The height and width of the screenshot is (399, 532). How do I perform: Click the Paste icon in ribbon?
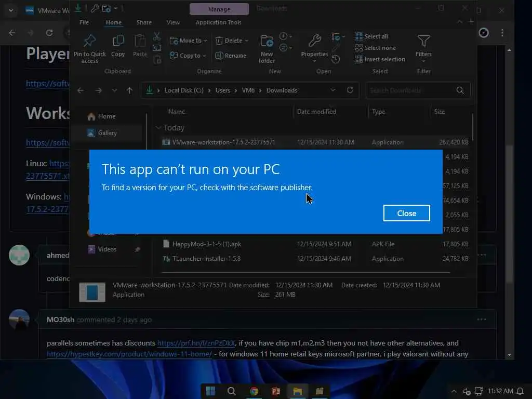tap(140, 41)
